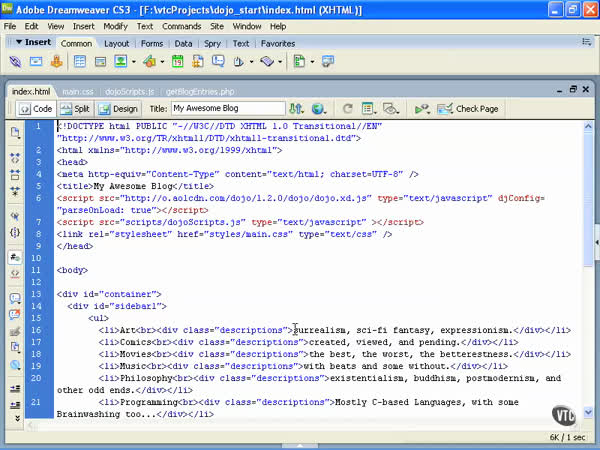The image size is (600, 450).
Task: Click the Insert Div Tag icon
Action: (100, 61)
